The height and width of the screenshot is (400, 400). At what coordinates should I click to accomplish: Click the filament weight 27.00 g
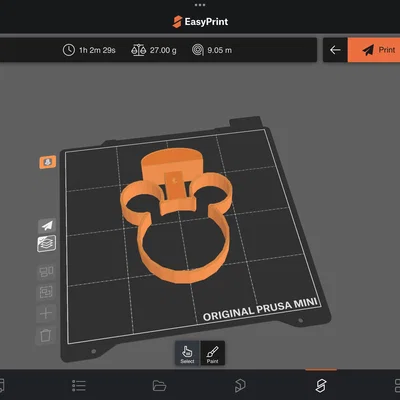point(163,50)
